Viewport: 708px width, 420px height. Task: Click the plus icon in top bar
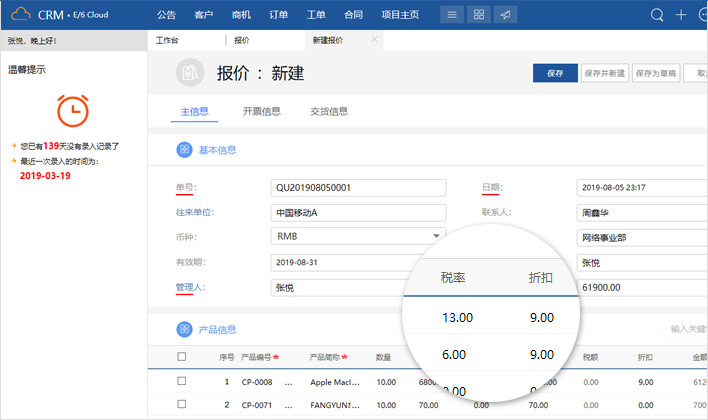tap(682, 15)
